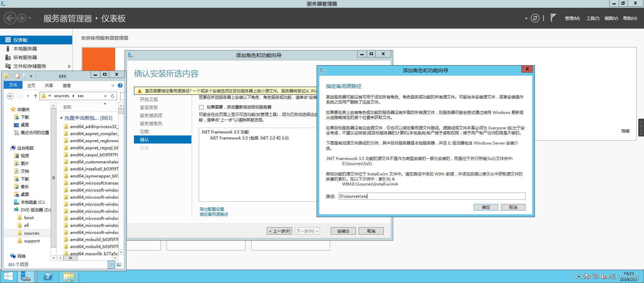Open the sources folder in tree
Image resolution: width=644 pixels, height=283 pixels.
(x=28, y=233)
